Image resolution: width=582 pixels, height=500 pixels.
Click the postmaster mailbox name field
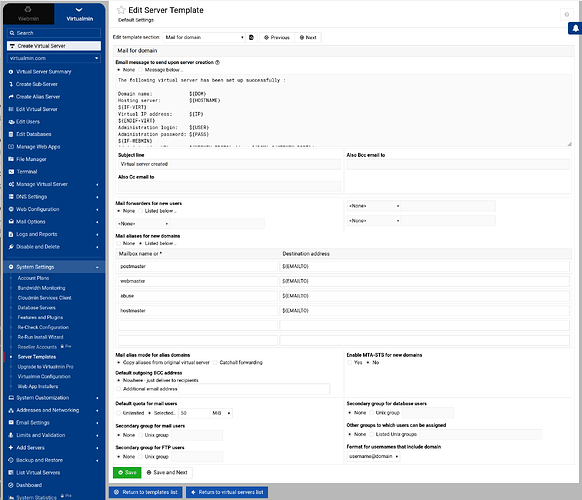tap(197, 267)
